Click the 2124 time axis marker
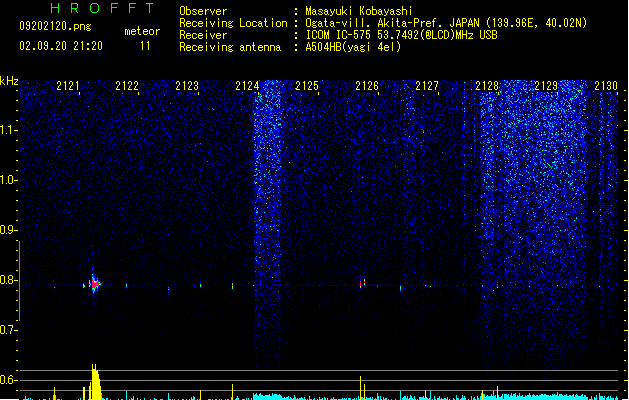Screen dimensions: 629x400 (x=247, y=86)
